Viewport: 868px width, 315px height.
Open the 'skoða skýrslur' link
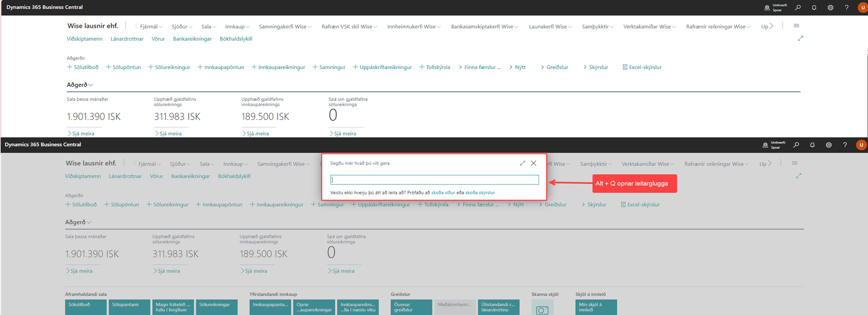click(x=480, y=192)
